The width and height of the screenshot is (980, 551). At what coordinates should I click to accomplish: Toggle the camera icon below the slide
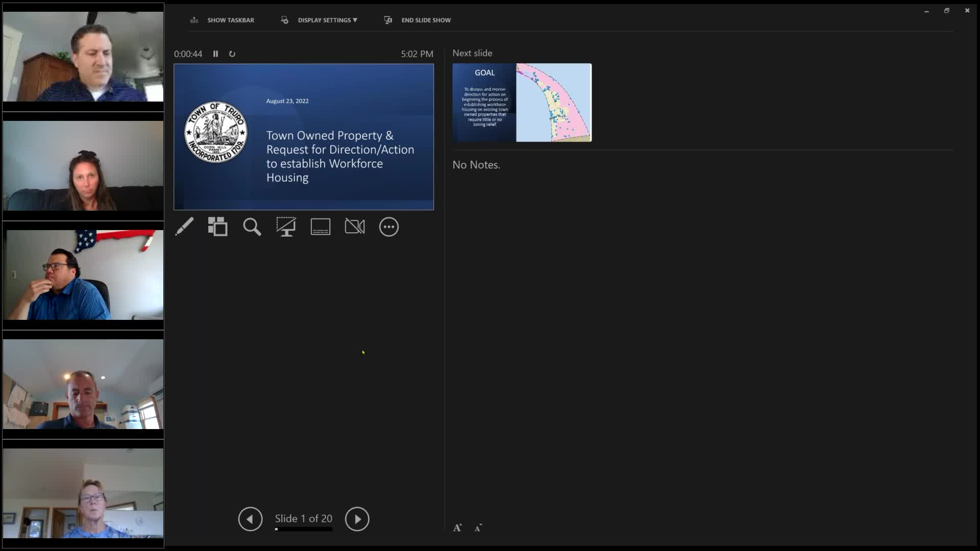pos(355,227)
